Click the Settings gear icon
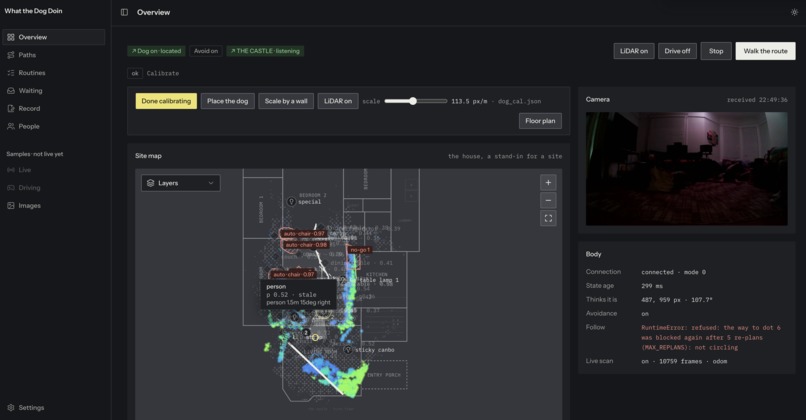Image resolution: width=806 pixels, height=420 pixels. tap(11, 408)
